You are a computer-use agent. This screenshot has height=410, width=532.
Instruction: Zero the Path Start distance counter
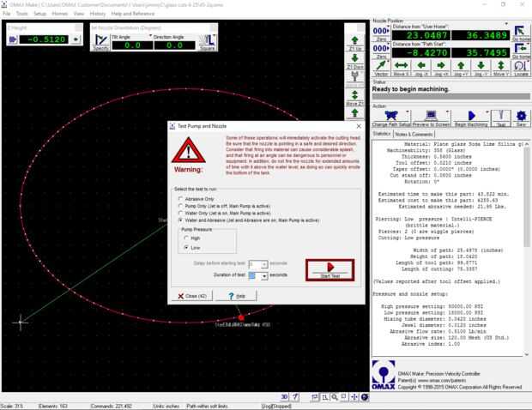(381, 51)
